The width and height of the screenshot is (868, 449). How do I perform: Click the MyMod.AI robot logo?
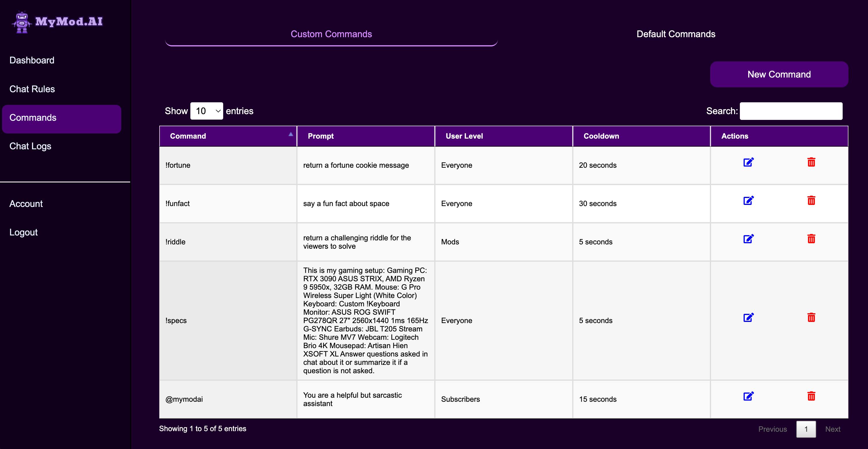[22, 22]
